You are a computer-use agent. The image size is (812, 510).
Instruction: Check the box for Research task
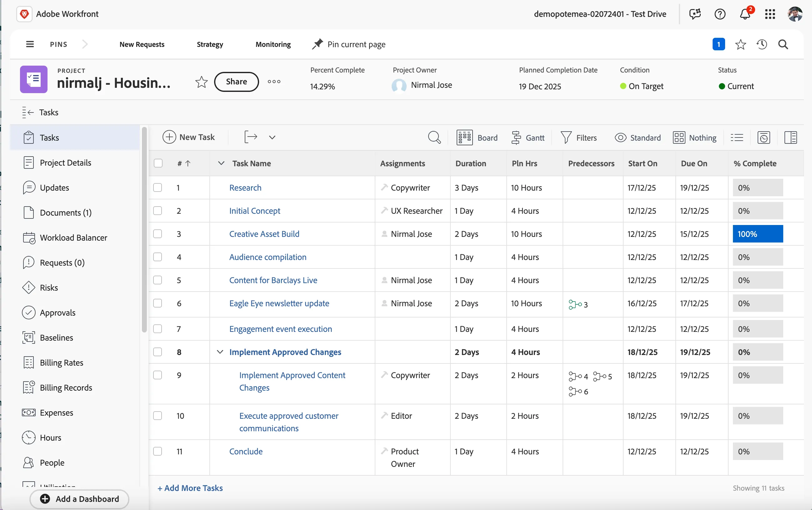tap(158, 187)
